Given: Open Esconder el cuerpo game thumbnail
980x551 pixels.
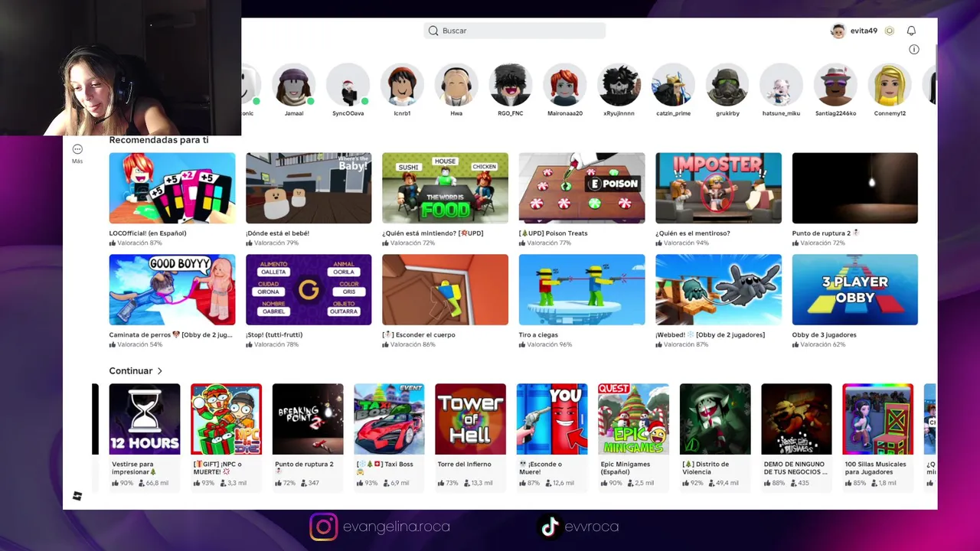Looking at the screenshot, I should click(445, 290).
